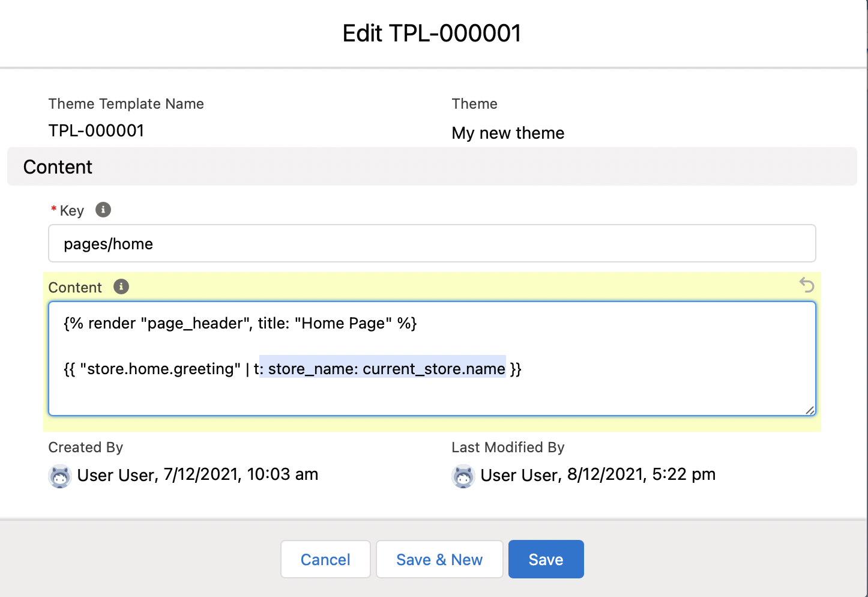Click the Content textarea resize handle
The height and width of the screenshot is (597, 868).
[810, 410]
